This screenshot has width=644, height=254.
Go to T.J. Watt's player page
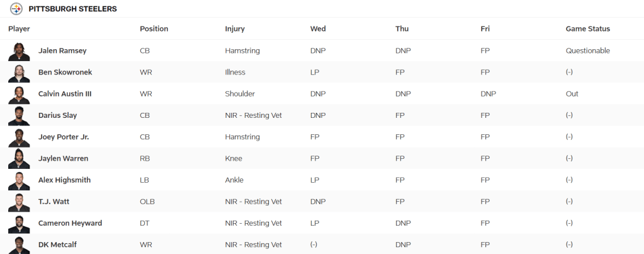click(55, 202)
